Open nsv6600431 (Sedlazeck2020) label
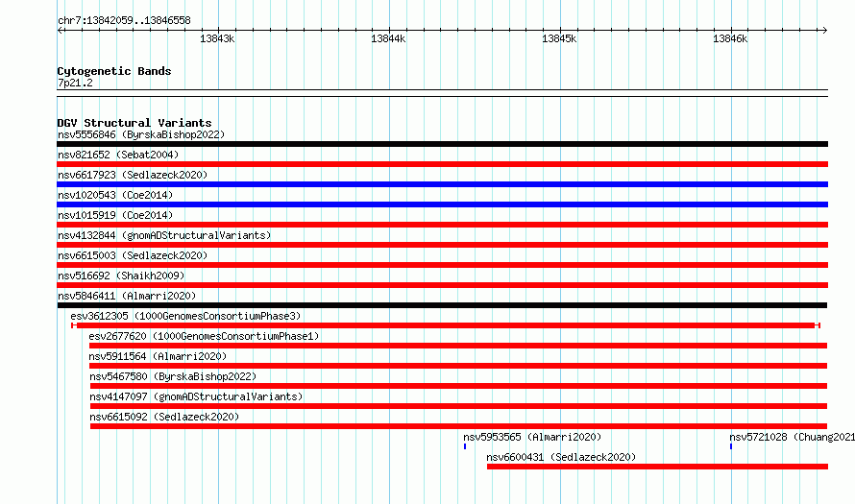855x504 pixels. tap(561, 457)
